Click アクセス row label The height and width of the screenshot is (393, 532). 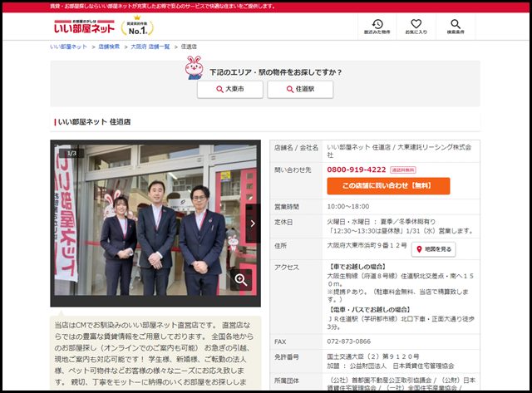click(x=287, y=268)
